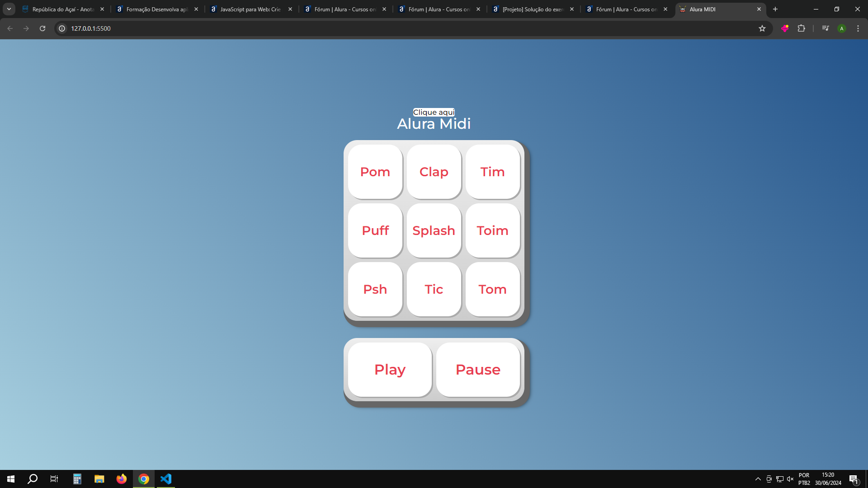The width and height of the screenshot is (868, 488).
Task: Open Task View in taskbar
Action: 54,479
